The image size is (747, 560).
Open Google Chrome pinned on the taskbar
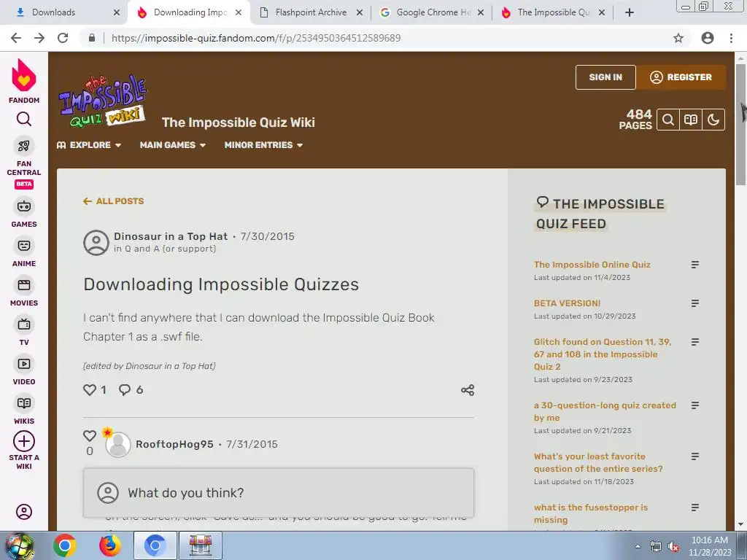click(x=65, y=545)
